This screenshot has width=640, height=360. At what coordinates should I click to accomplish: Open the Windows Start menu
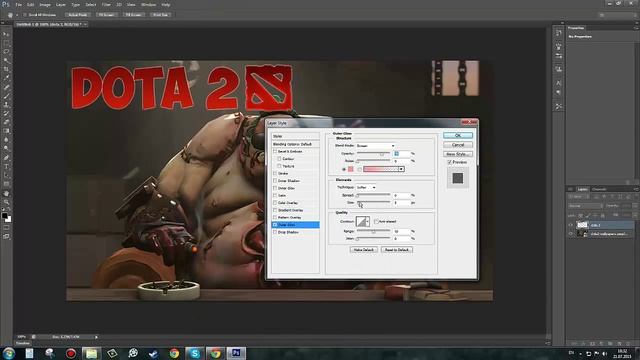9,353
